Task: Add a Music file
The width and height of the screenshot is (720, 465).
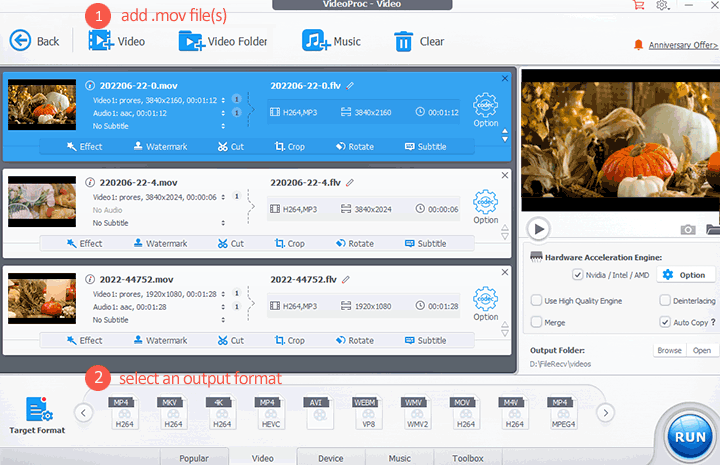Action: [331, 41]
